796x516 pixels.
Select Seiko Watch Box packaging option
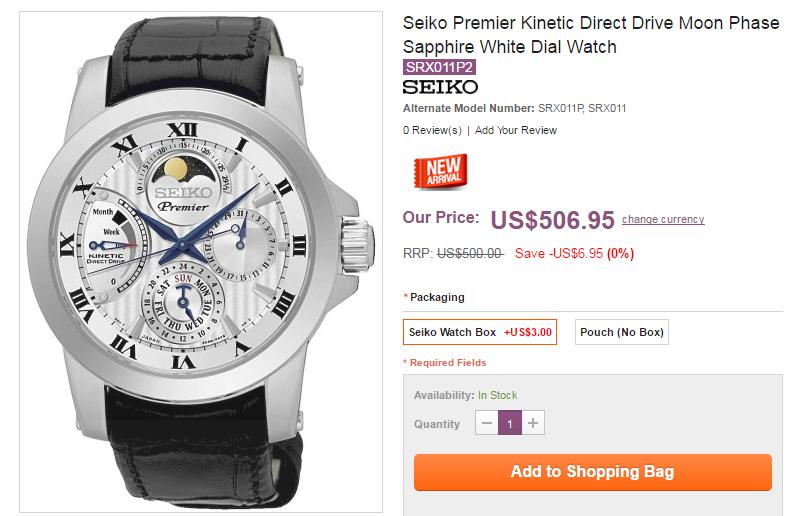click(x=479, y=332)
